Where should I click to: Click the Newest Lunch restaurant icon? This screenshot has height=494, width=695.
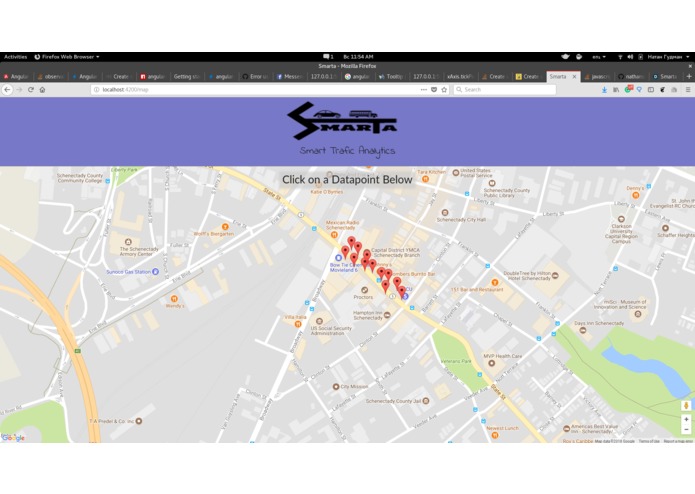[x=495, y=435]
